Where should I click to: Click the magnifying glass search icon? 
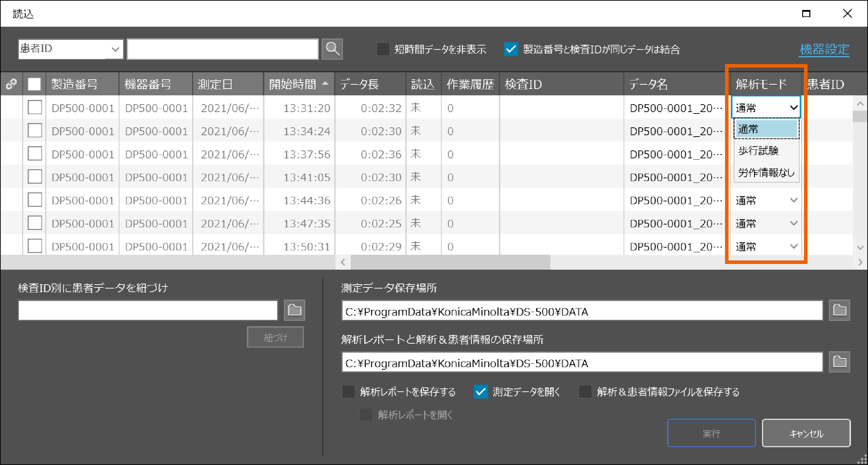click(332, 49)
